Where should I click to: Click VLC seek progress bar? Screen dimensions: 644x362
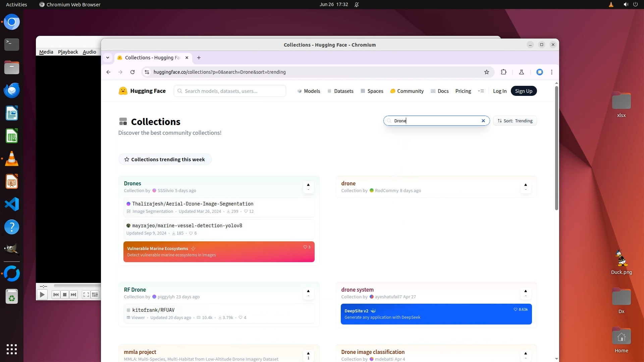click(x=77, y=286)
